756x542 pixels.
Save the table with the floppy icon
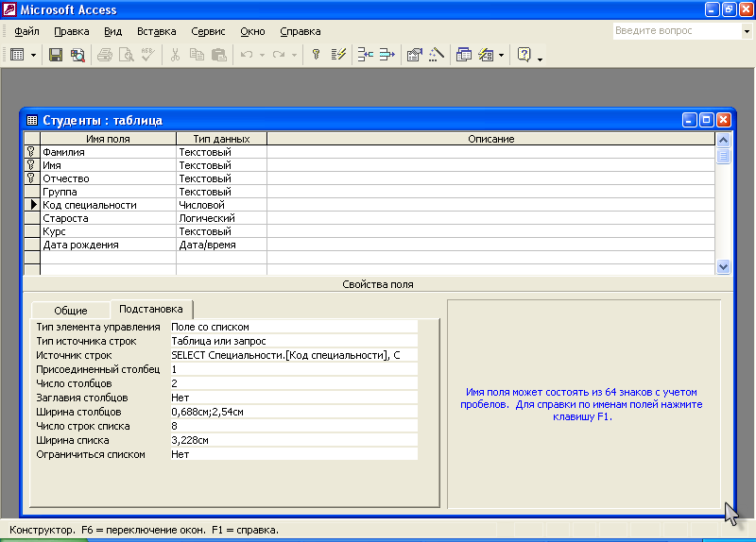point(56,55)
